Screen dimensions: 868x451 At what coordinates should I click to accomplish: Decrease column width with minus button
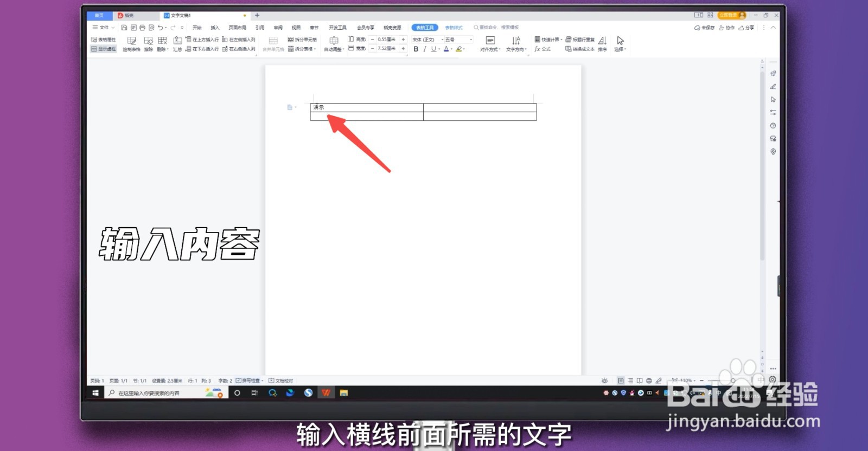coord(372,49)
